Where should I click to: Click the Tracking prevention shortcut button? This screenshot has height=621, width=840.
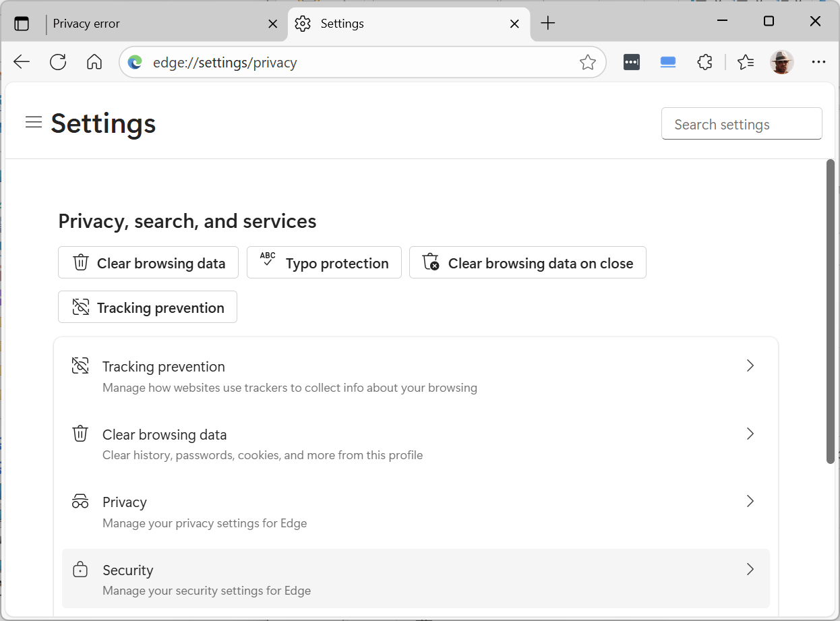click(x=148, y=307)
